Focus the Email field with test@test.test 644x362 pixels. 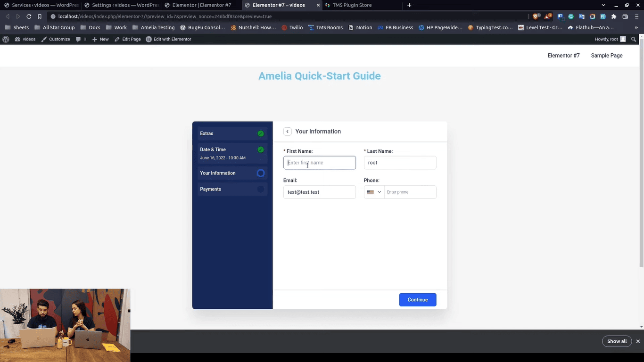pos(320,192)
